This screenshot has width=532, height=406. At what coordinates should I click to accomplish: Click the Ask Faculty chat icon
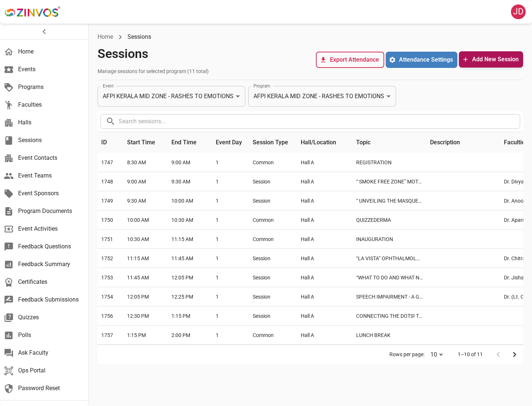pyautogui.click(x=9, y=353)
